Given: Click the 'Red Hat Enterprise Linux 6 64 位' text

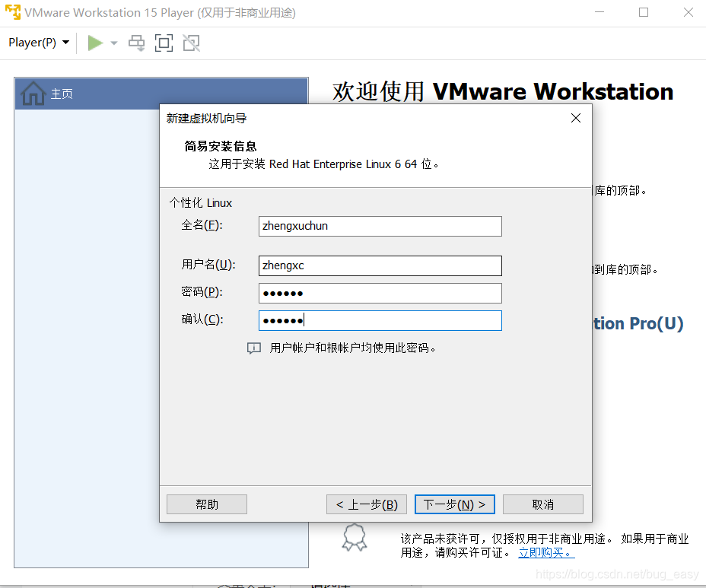Looking at the screenshot, I should coord(350,164).
